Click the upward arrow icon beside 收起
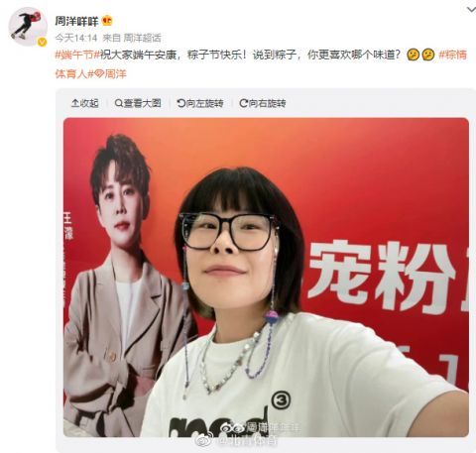Image resolution: width=476 pixels, height=453 pixels. tap(75, 103)
